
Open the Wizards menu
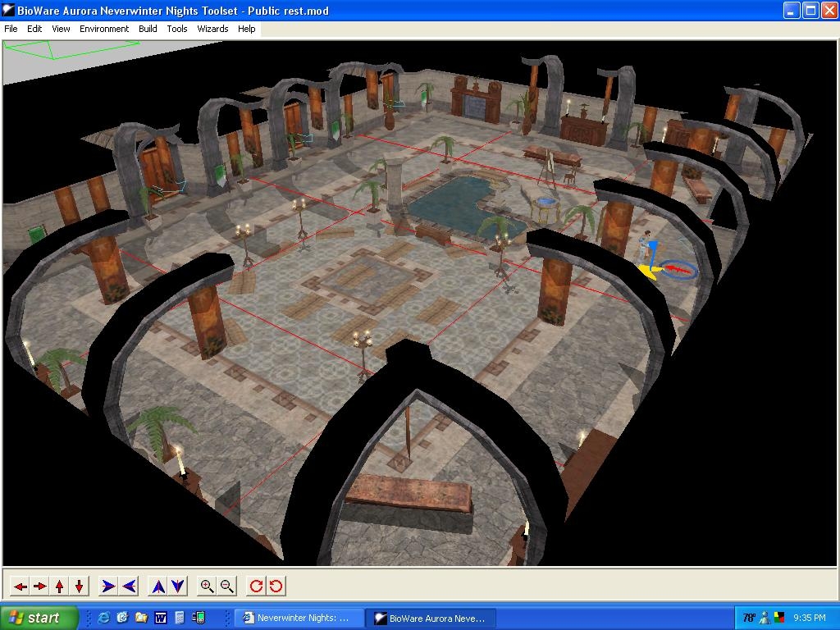click(212, 29)
